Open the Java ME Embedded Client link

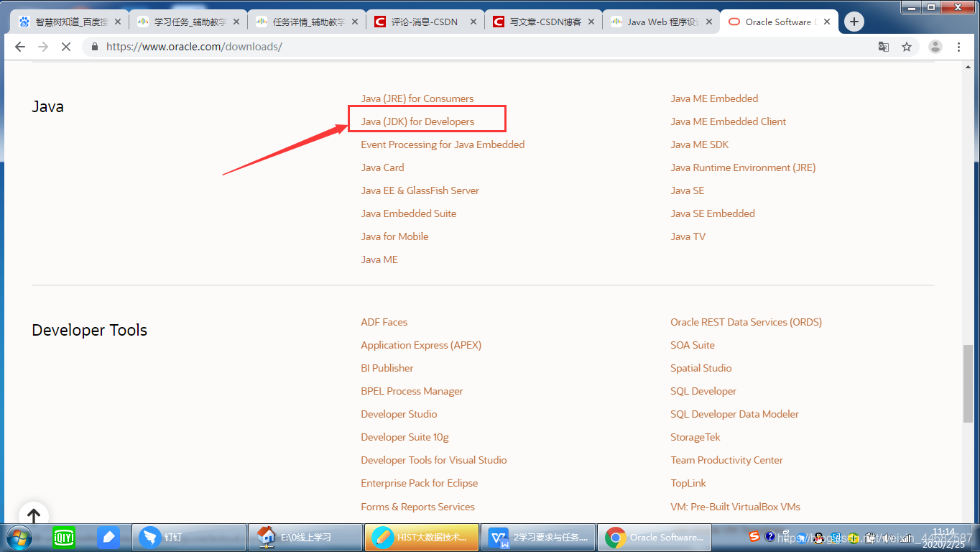728,121
